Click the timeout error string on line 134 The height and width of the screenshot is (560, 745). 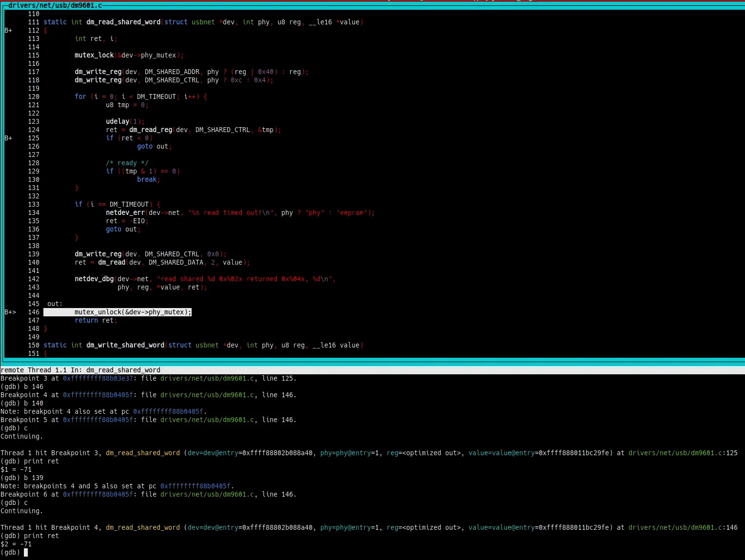click(x=232, y=212)
